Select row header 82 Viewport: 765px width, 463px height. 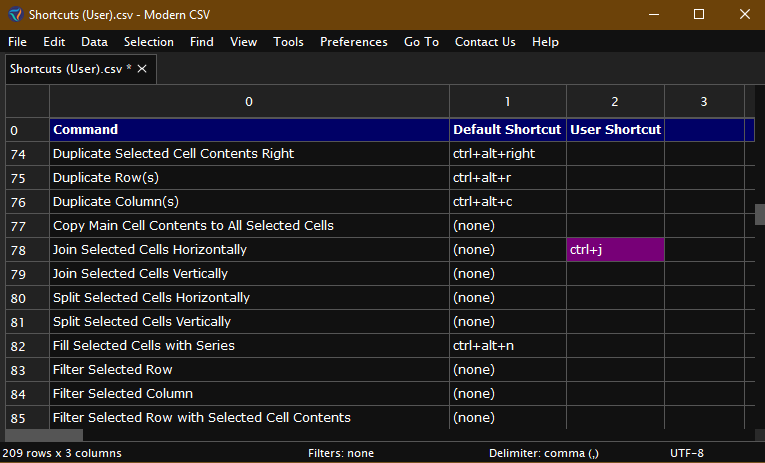(27, 346)
